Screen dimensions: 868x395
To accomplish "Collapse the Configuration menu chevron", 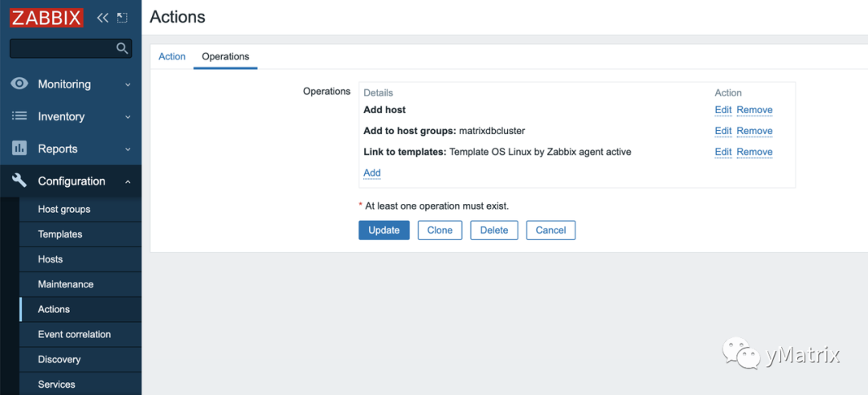I will pos(128,181).
